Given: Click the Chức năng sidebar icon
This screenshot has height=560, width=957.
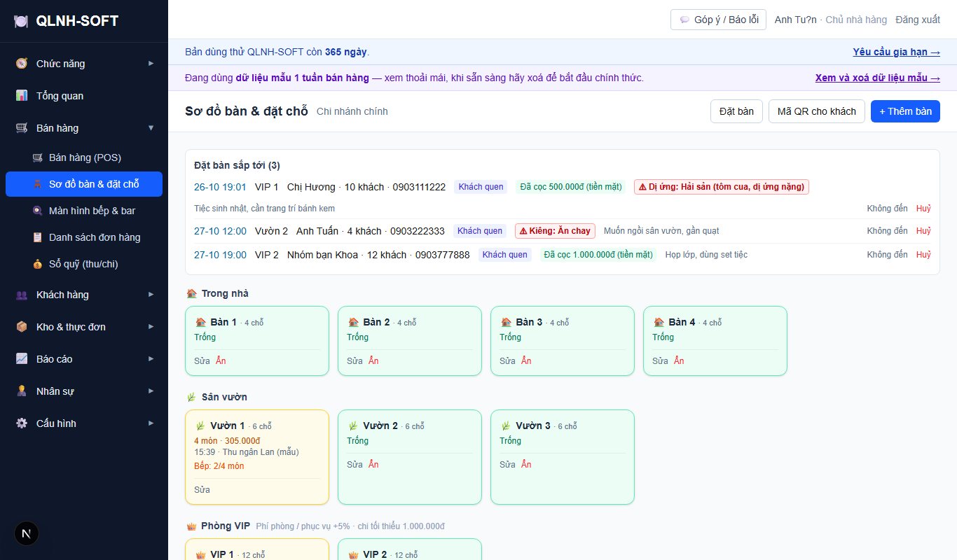Looking at the screenshot, I should (x=22, y=64).
